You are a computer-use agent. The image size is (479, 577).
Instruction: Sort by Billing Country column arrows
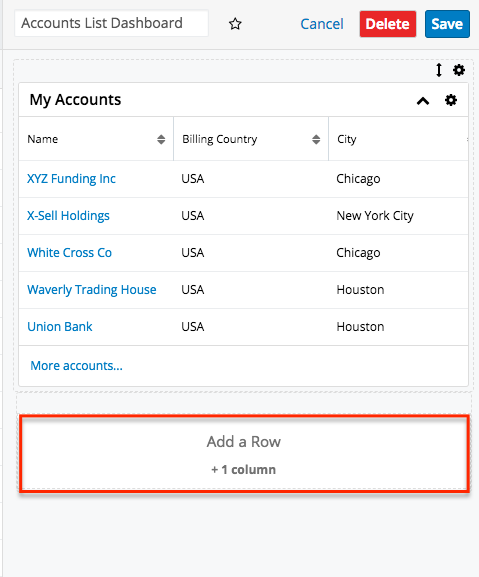point(316,139)
